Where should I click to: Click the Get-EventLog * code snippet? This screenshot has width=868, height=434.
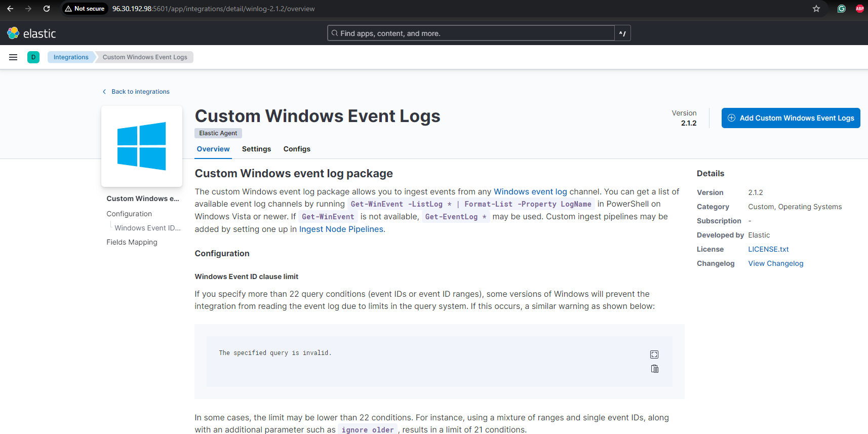[456, 217]
